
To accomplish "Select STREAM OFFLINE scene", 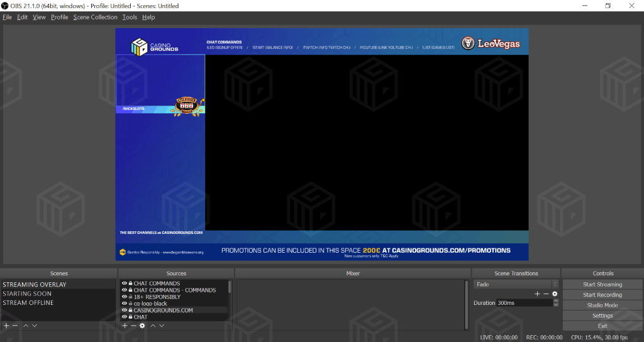I will [58, 302].
